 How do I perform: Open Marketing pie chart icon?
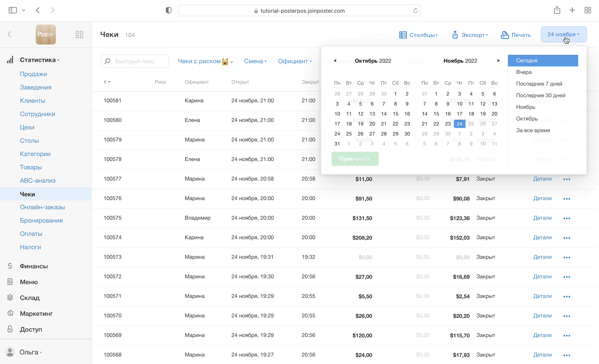tap(10, 313)
